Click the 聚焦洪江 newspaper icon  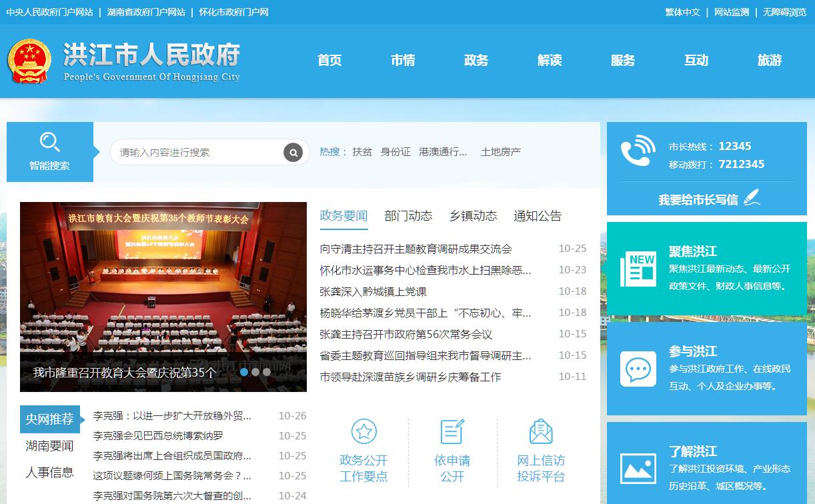(x=638, y=269)
